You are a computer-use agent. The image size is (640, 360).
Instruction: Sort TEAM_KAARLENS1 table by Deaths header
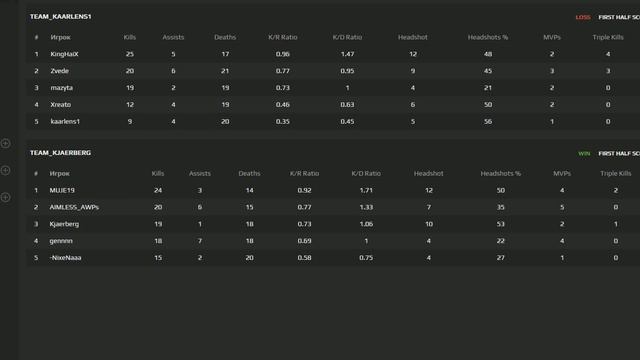[225, 37]
